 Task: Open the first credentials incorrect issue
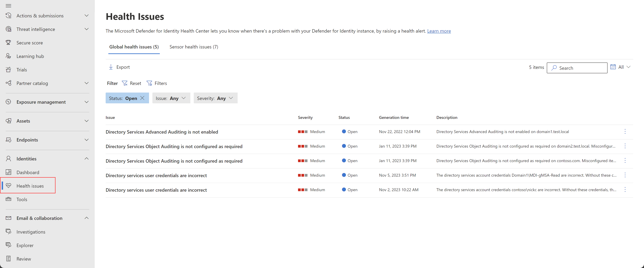coord(156,175)
